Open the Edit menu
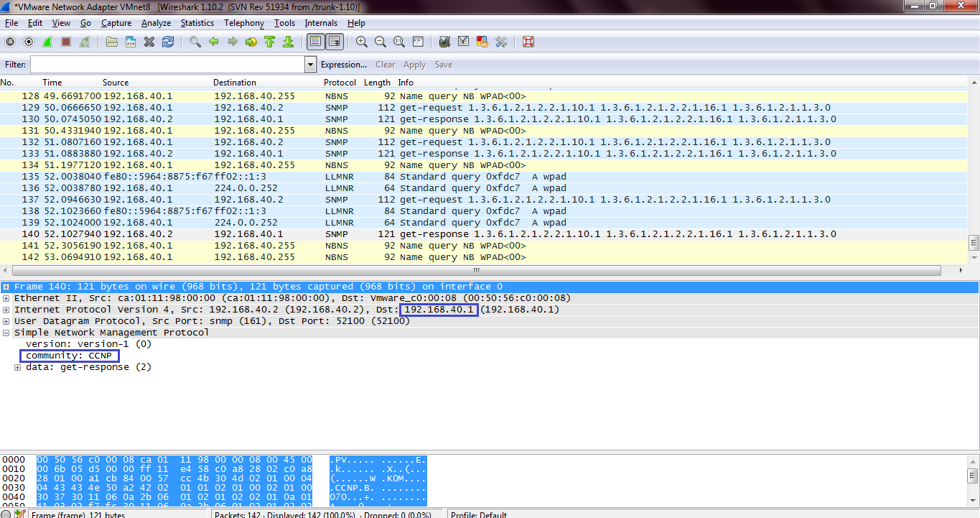980x518 pixels. [35, 23]
